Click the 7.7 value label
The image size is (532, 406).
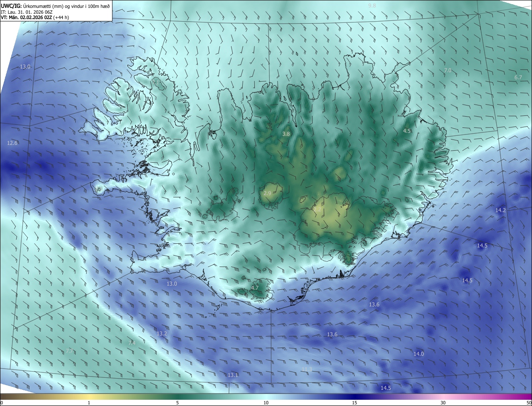69,351
